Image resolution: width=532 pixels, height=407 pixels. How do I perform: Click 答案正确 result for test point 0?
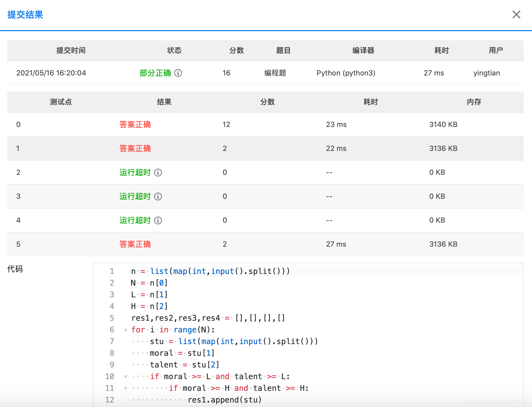135,124
